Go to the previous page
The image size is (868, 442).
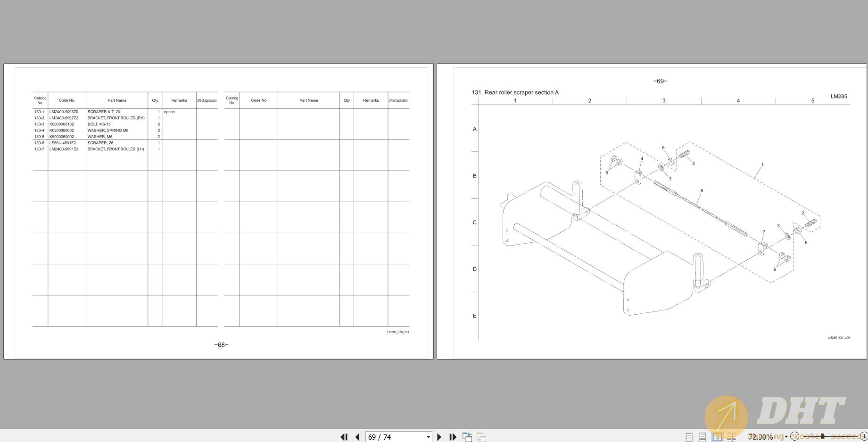coord(357,437)
